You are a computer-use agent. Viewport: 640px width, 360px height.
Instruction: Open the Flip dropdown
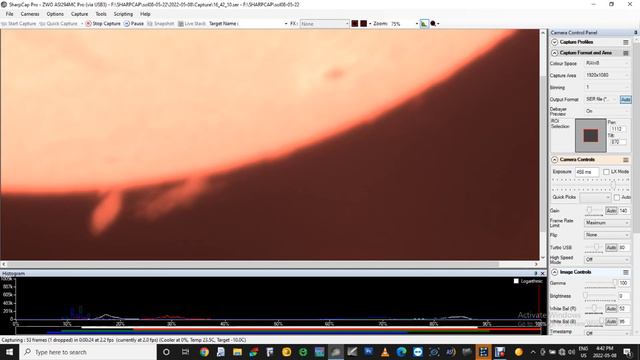pos(607,235)
